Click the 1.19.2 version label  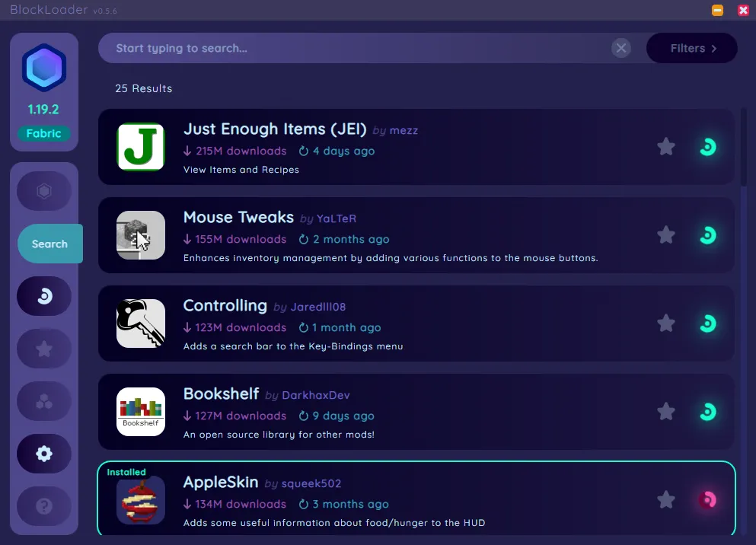pos(43,110)
